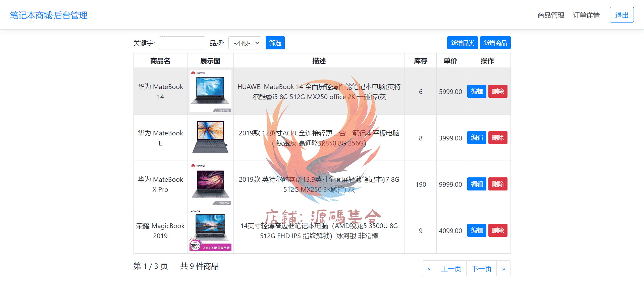Click 上一页 previous page link
Screen dimensions: 644x300
[x=451, y=268]
